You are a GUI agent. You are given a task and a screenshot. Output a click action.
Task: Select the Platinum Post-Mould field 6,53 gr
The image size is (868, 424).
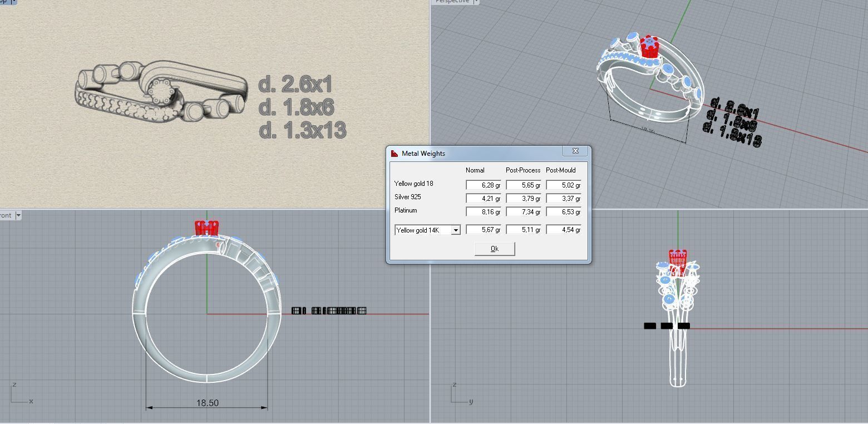point(564,211)
